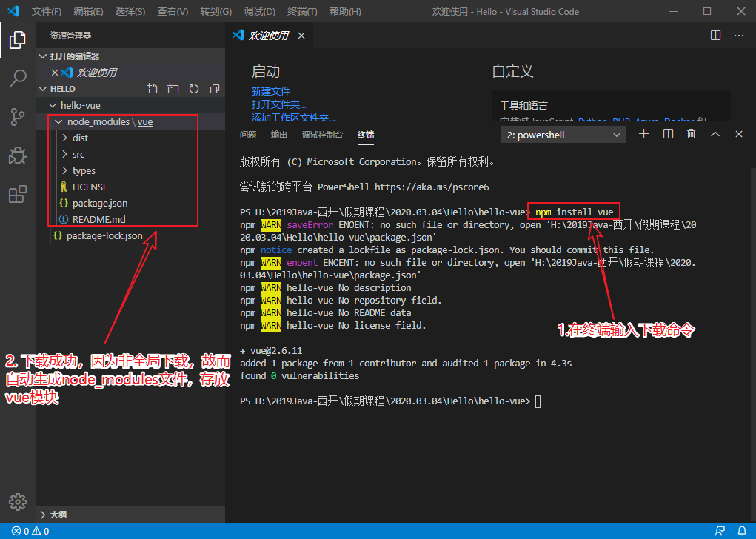Open the LICENSE file
Image resolution: width=756 pixels, height=539 pixels.
(x=90, y=187)
